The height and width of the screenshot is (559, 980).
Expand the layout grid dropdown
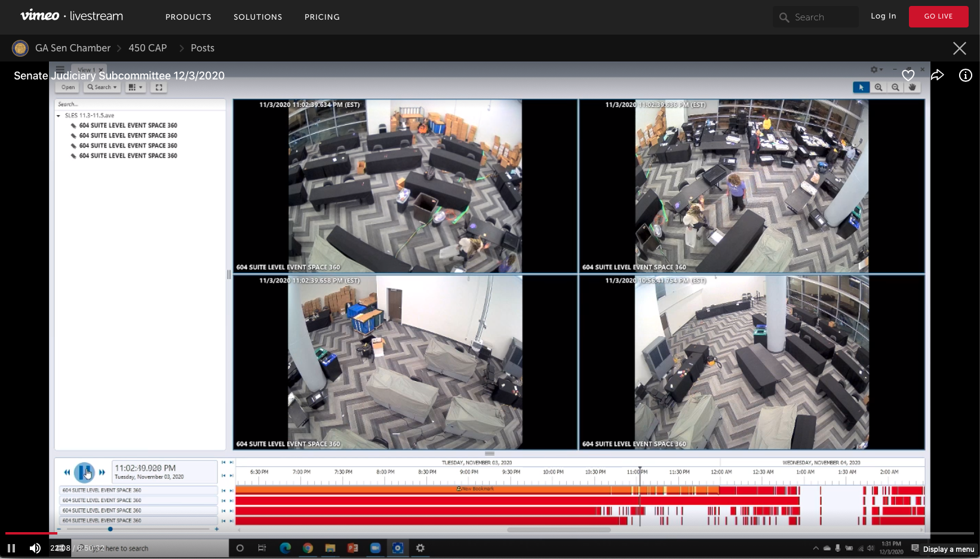tap(136, 87)
